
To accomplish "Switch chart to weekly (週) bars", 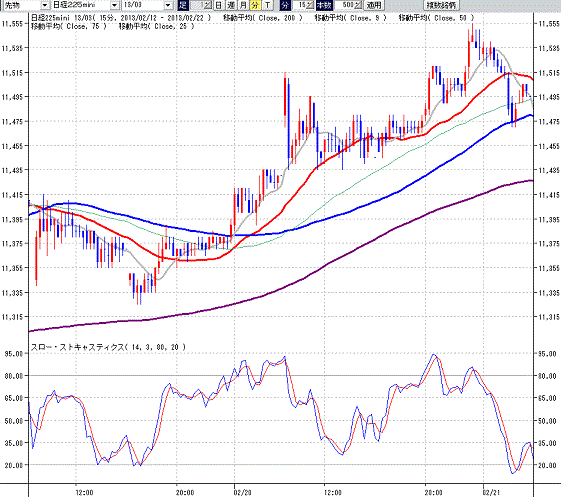I will point(231,5).
